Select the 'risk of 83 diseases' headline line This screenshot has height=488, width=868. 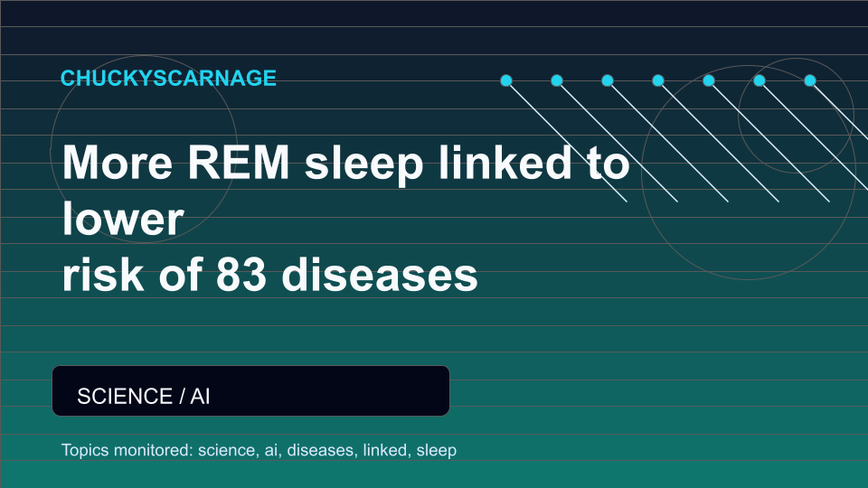(269, 275)
